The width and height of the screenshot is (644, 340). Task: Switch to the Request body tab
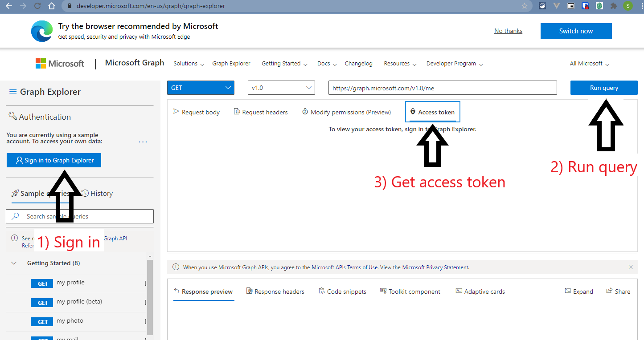197,112
